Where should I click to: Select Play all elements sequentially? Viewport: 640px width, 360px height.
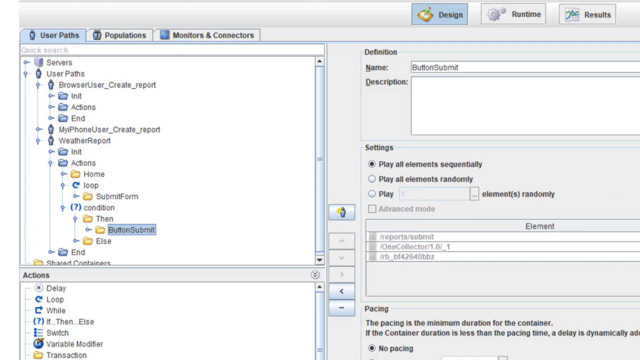tap(372, 164)
